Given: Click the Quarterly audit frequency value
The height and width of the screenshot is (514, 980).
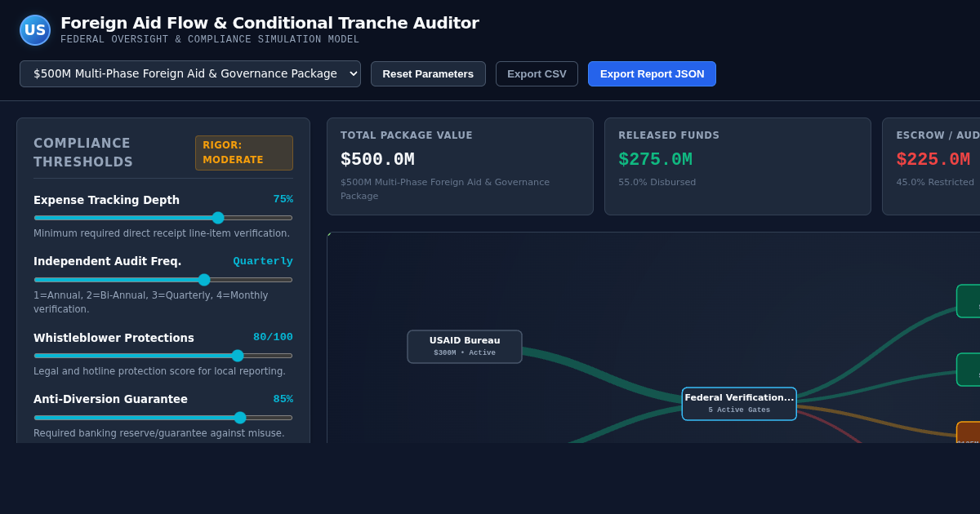Looking at the screenshot, I should [x=263, y=261].
